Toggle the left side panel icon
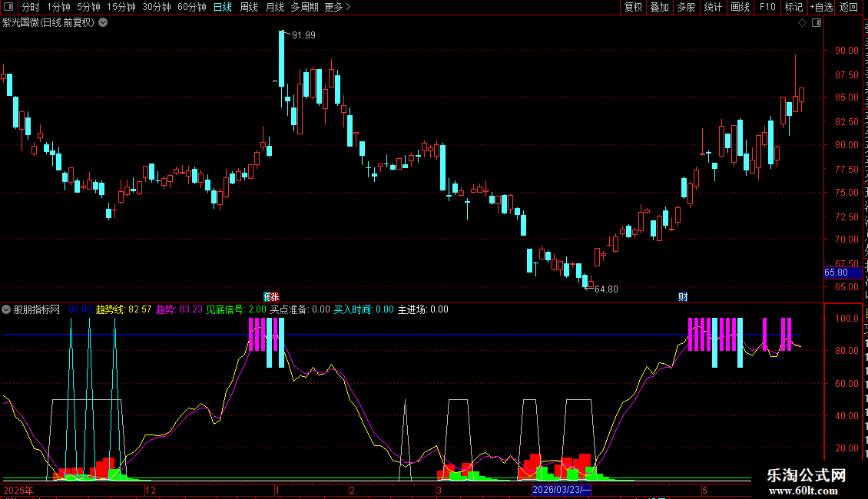Image resolution: width=868 pixels, height=499 pixels. tap(8, 7)
